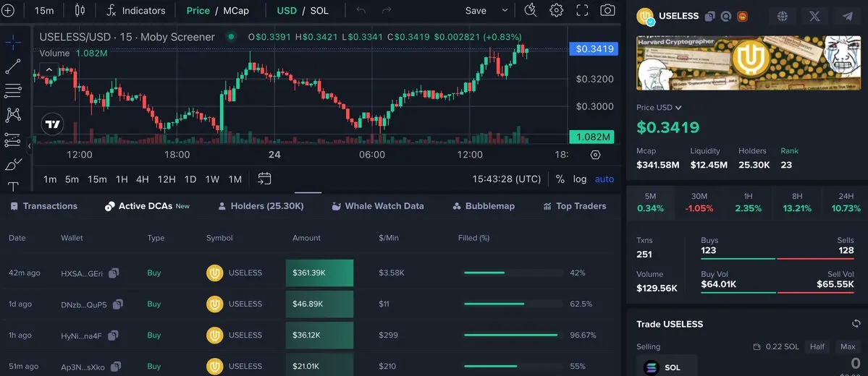Open the USELESS X profile
This screenshot has width=868, height=376.
tap(815, 16)
